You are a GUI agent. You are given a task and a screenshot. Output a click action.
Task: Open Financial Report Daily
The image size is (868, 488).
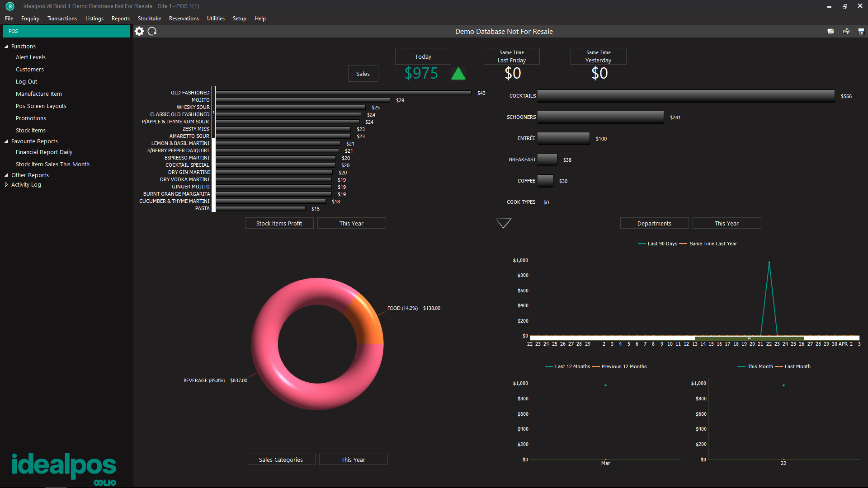[x=44, y=152]
